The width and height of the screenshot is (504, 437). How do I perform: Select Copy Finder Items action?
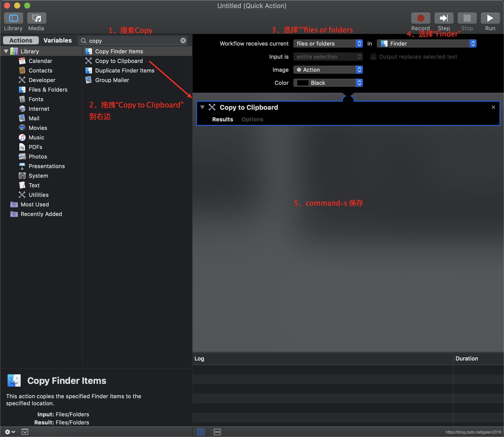(138, 51)
